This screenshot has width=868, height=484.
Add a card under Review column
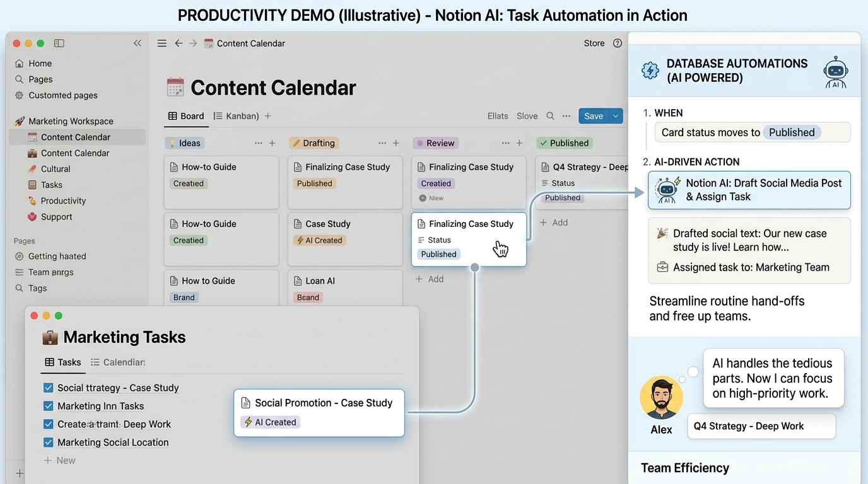(x=430, y=279)
